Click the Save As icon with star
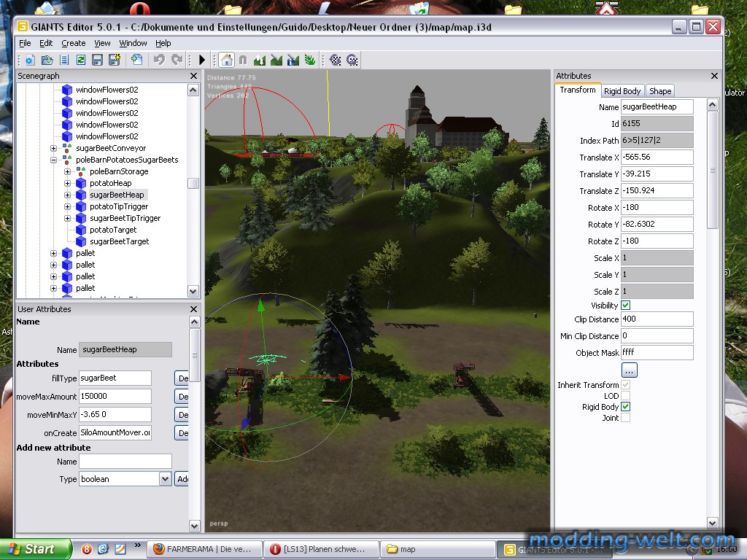The height and width of the screenshot is (560, 747). (x=115, y=60)
